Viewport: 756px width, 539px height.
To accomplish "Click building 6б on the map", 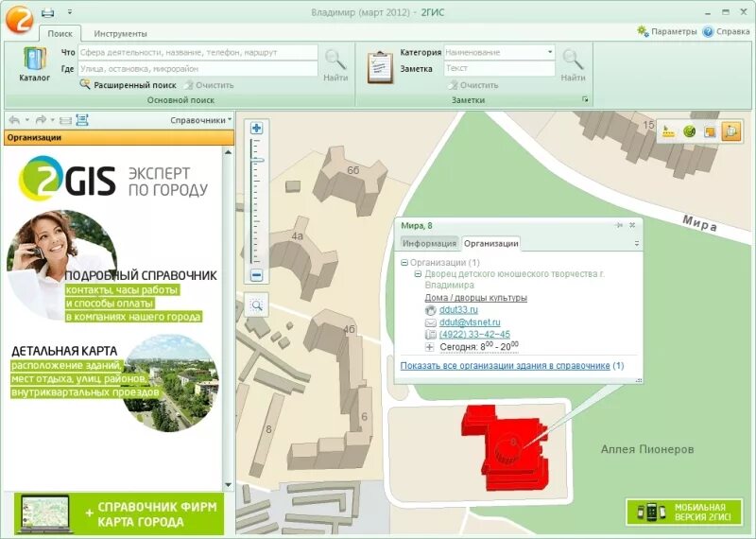I will tap(350, 180).
